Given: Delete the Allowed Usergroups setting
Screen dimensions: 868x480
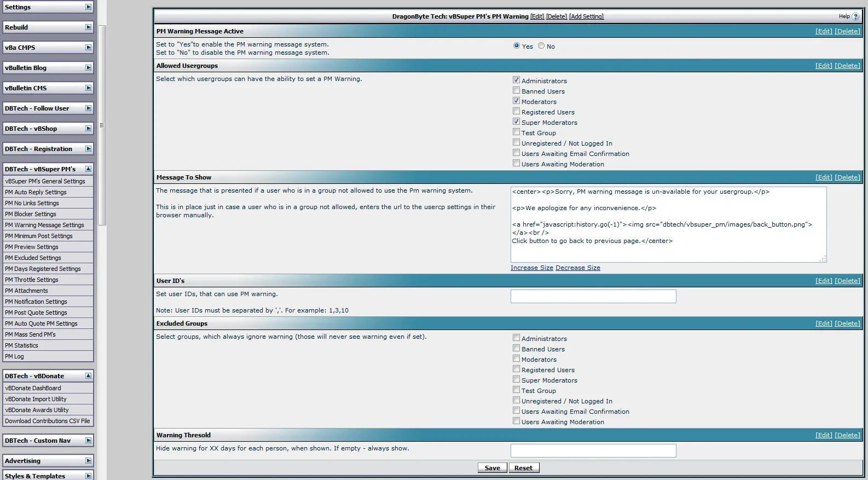Looking at the screenshot, I should 847,66.
